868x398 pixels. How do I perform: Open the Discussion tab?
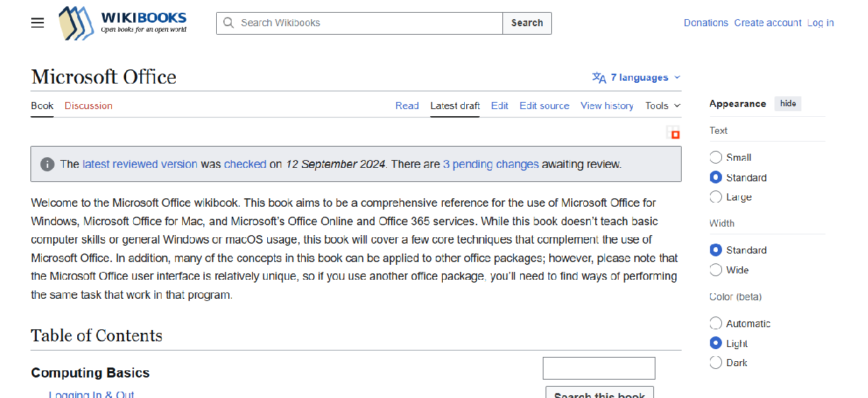[x=89, y=106]
